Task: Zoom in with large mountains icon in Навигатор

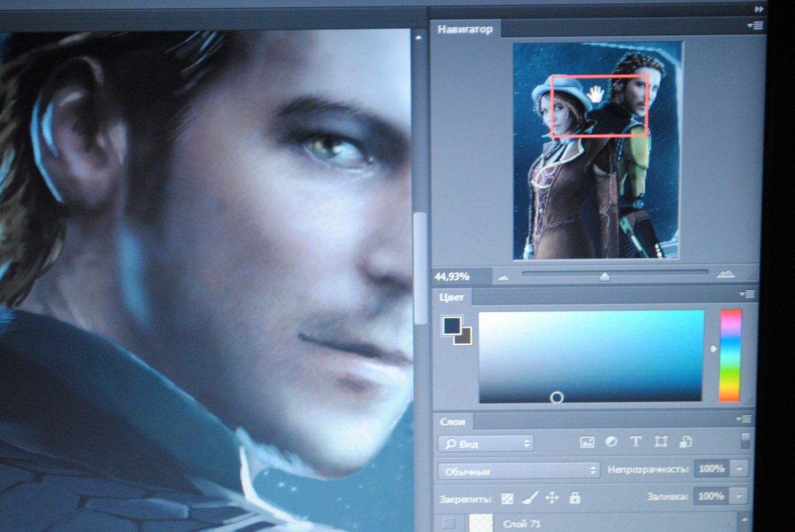Action: pyautogui.click(x=727, y=274)
